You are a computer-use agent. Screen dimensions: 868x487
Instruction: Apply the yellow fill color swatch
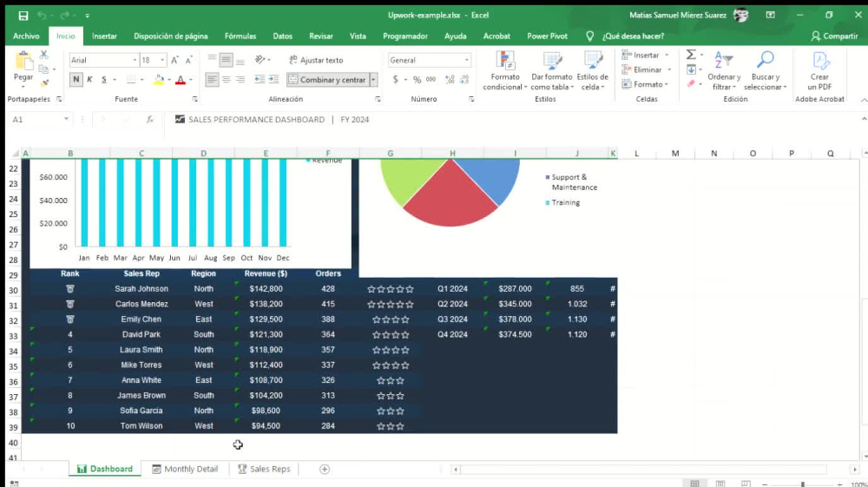click(159, 80)
